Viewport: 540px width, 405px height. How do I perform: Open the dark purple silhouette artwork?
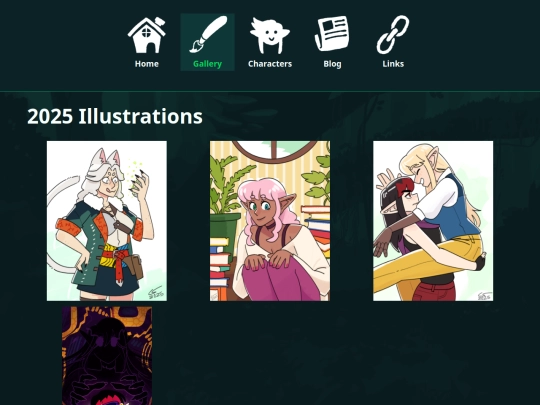[x=107, y=356]
